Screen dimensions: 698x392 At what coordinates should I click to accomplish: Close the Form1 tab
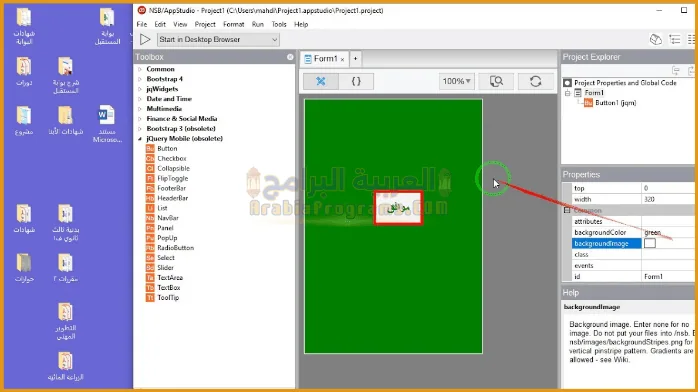[342, 59]
